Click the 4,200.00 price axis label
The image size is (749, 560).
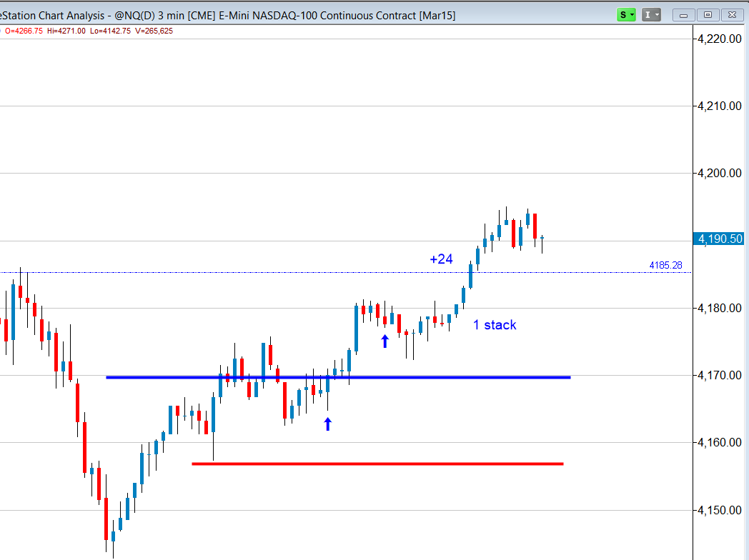point(720,174)
